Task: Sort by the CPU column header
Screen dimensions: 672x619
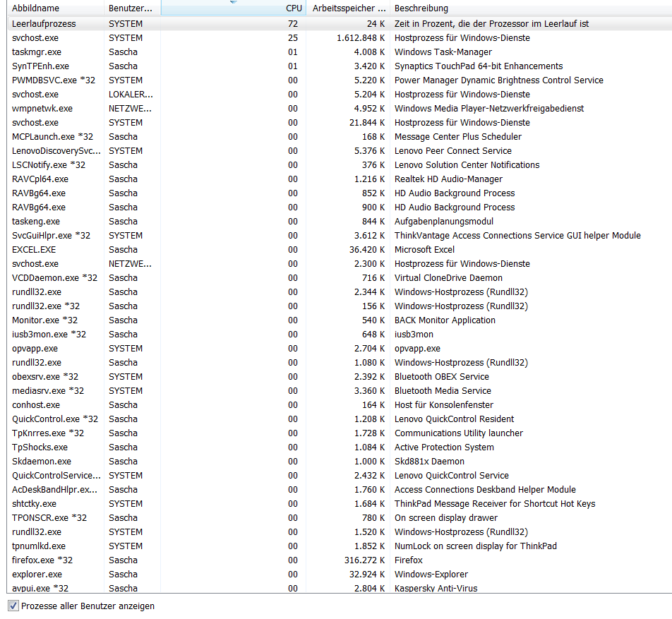Action: (x=234, y=8)
